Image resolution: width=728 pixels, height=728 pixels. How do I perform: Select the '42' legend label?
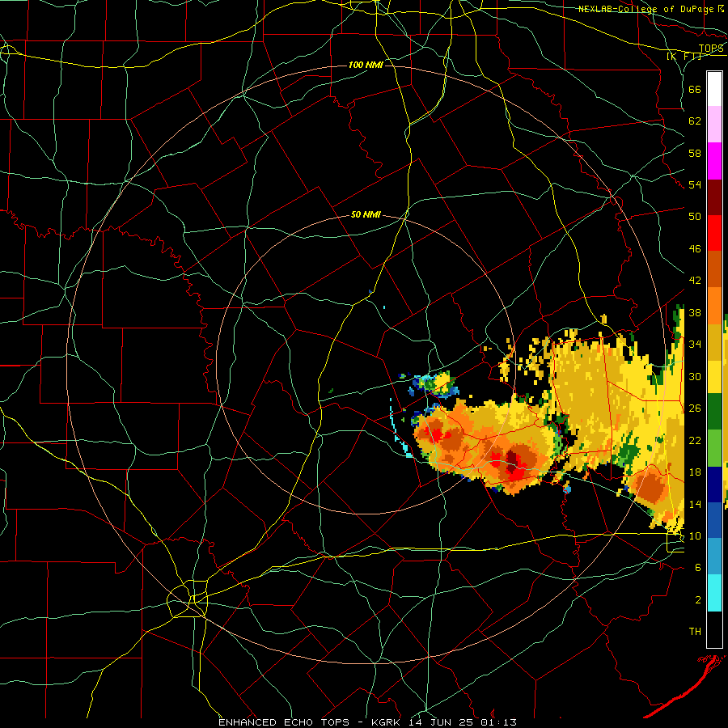(695, 281)
